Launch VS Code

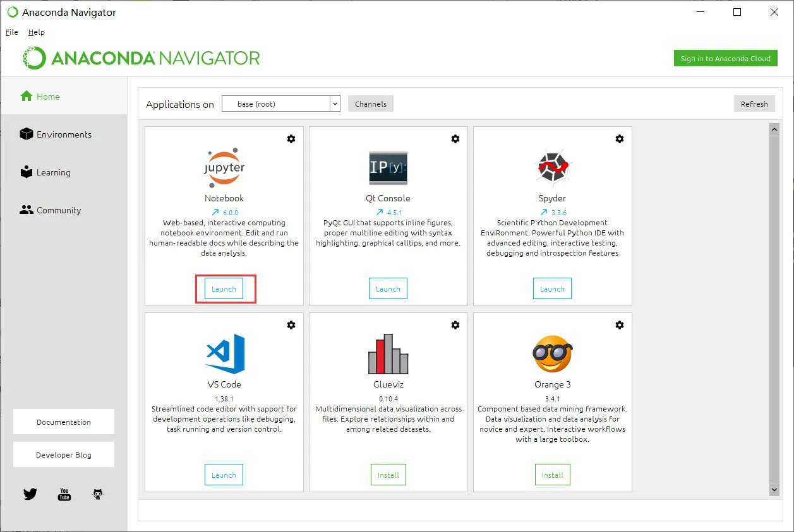click(224, 475)
